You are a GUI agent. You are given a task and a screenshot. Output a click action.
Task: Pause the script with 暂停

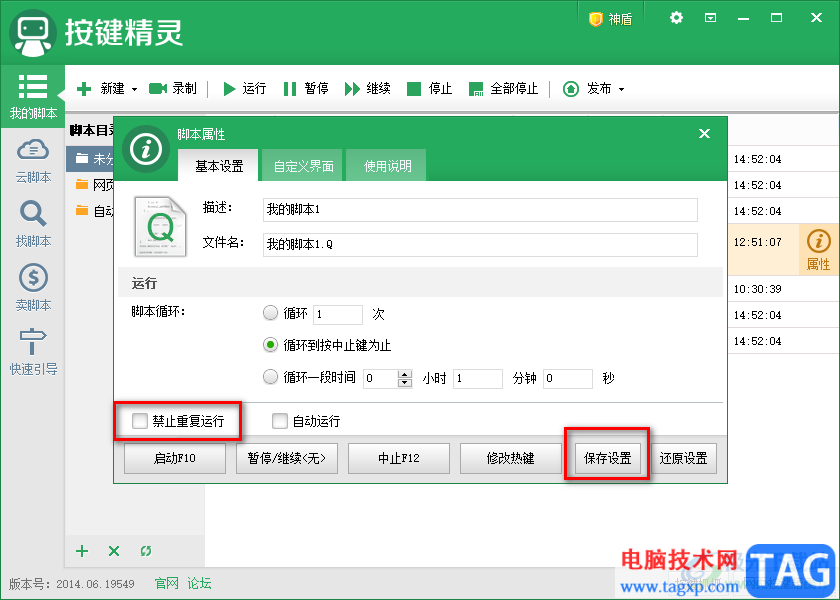[306, 88]
